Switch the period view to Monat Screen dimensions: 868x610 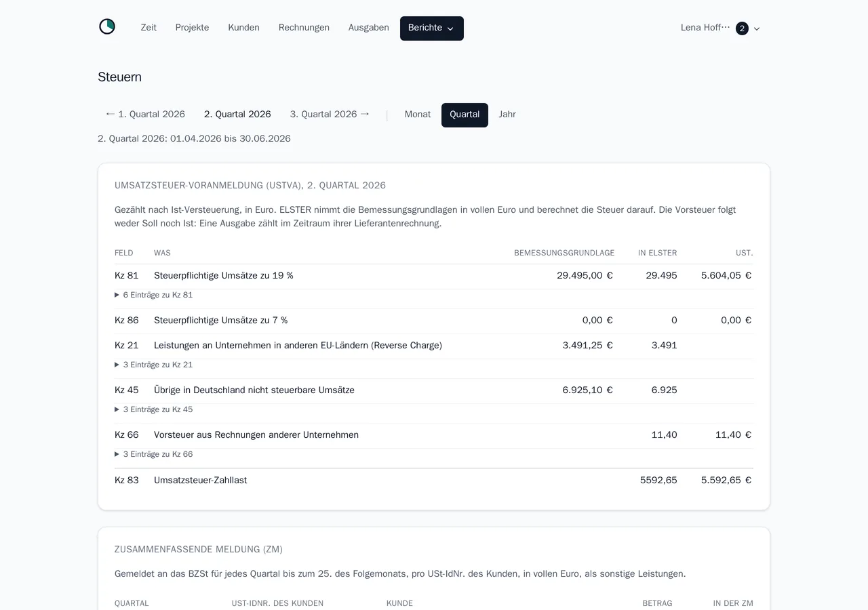418,115
